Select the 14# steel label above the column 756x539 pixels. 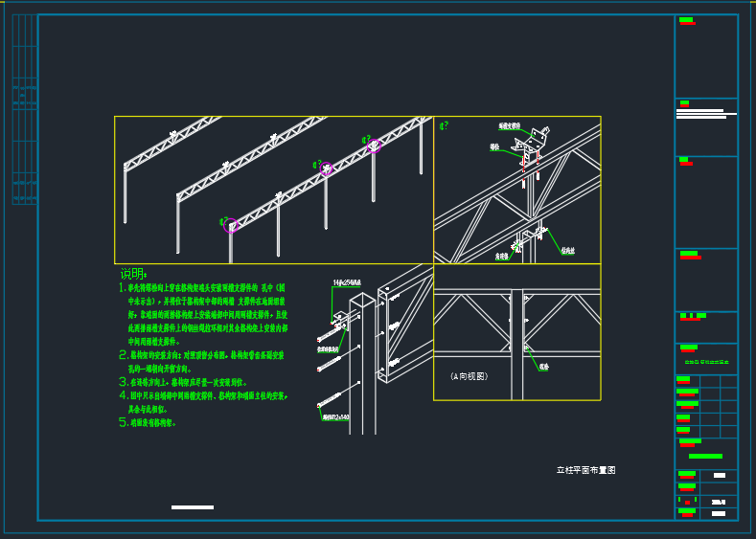pyautogui.click(x=346, y=283)
